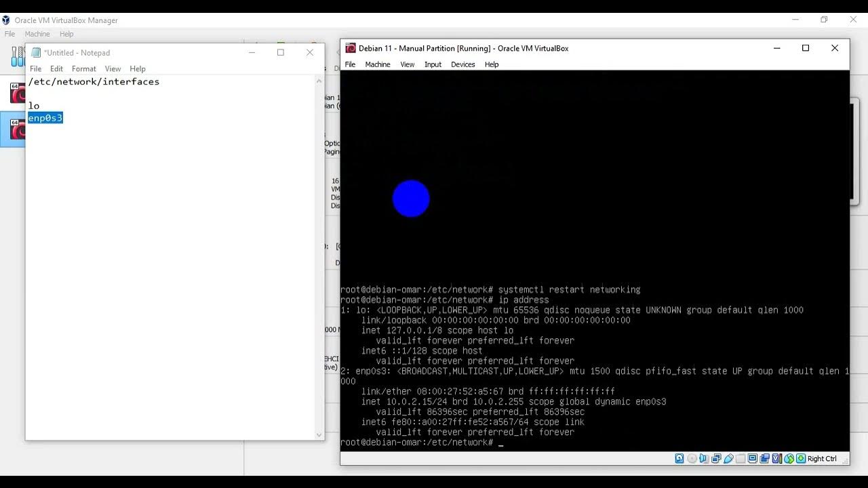868x488 pixels.
Task: Click the hard disk activity indicator icon
Action: pyautogui.click(x=679, y=459)
